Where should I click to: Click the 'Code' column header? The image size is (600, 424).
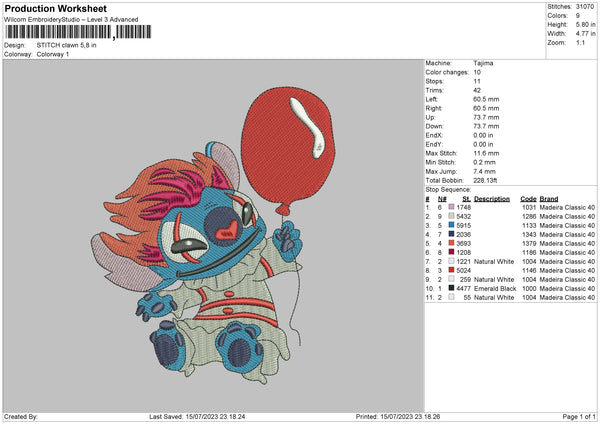[x=528, y=199]
